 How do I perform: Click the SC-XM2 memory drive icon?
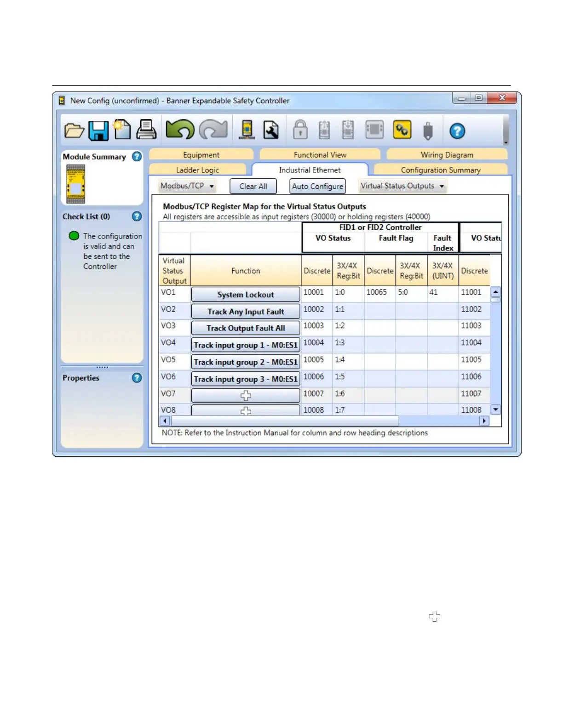click(428, 131)
